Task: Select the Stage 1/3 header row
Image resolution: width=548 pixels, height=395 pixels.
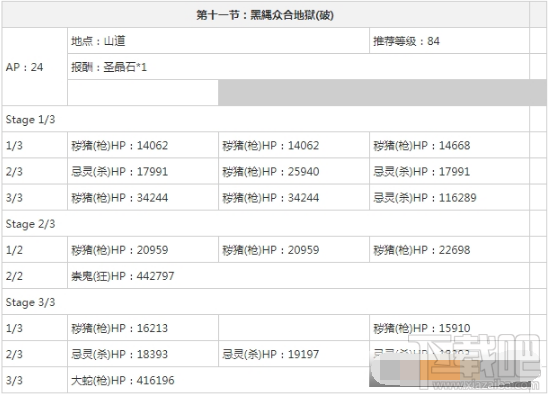Action: pos(266,119)
